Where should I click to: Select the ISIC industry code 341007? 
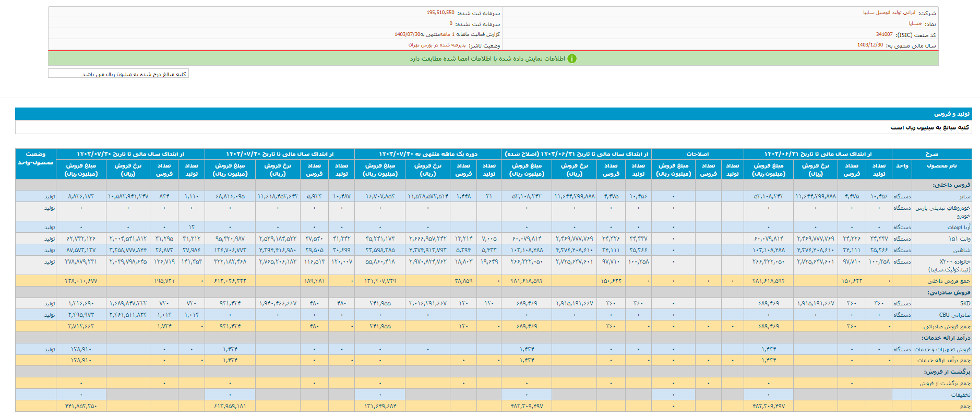[884, 34]
